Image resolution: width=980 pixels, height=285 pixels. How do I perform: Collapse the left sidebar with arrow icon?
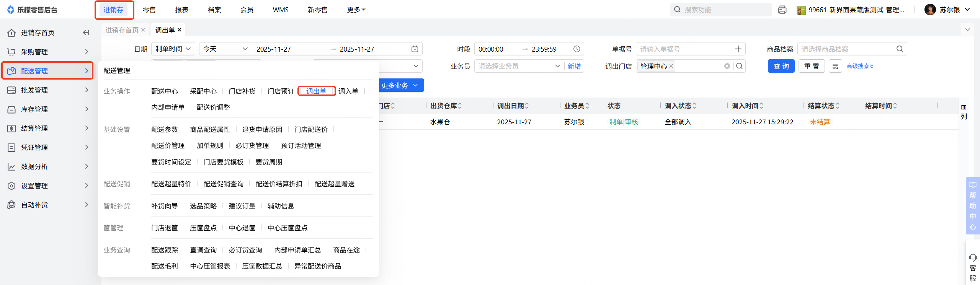pos(86,33)
